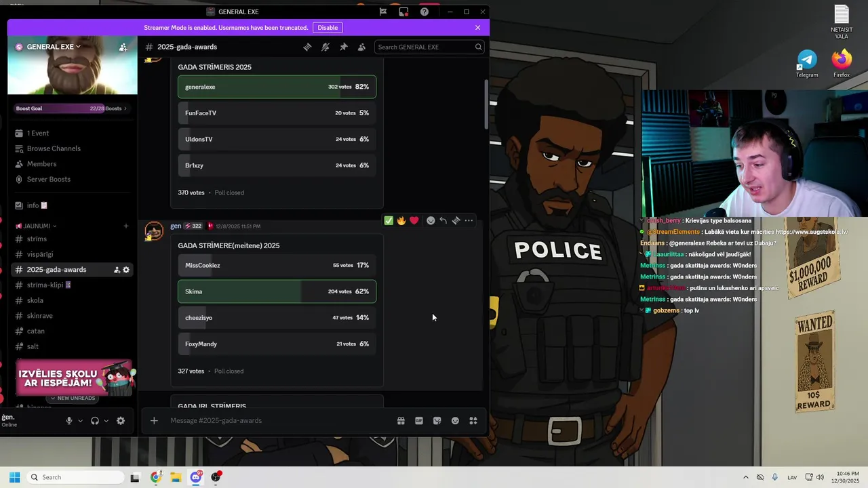Open the 1 Event item

pos(72,133)
